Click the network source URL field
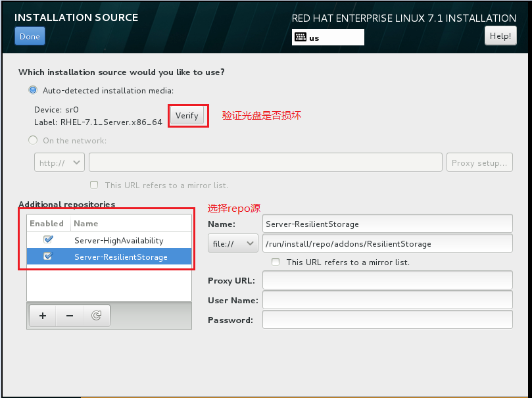Viewport: 532px width, 398px height. pyautogui.click(x=265, y=162)
